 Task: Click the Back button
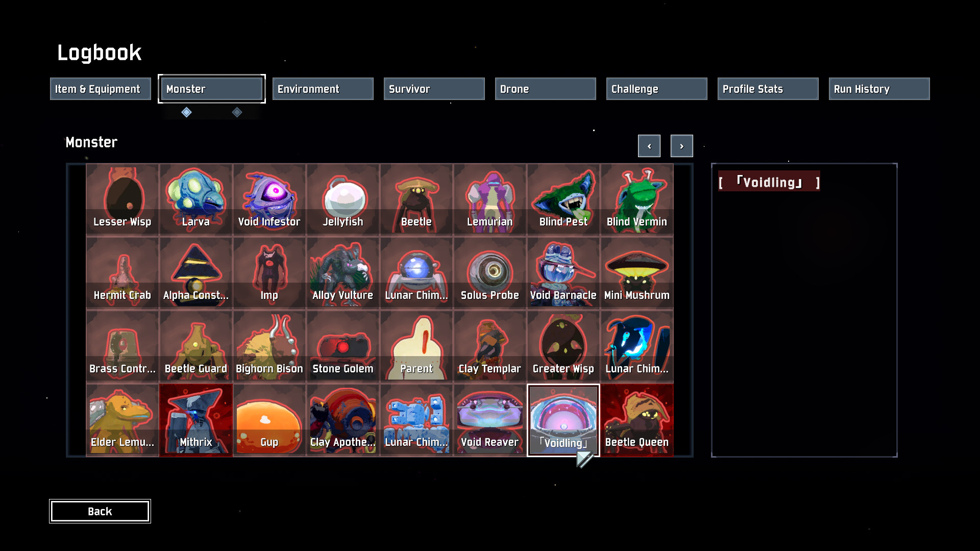[100, 511]
